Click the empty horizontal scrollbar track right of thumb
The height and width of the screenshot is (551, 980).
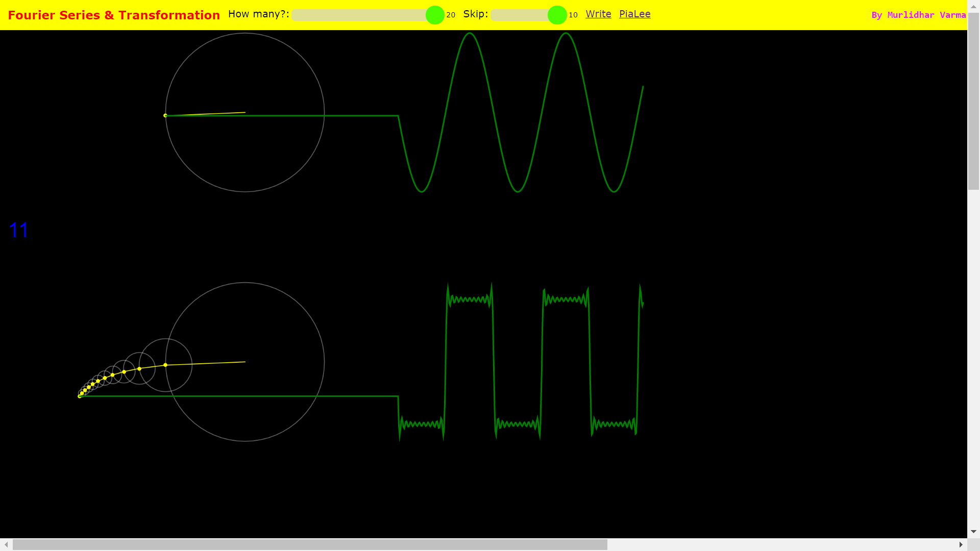(x=781, y=545)
